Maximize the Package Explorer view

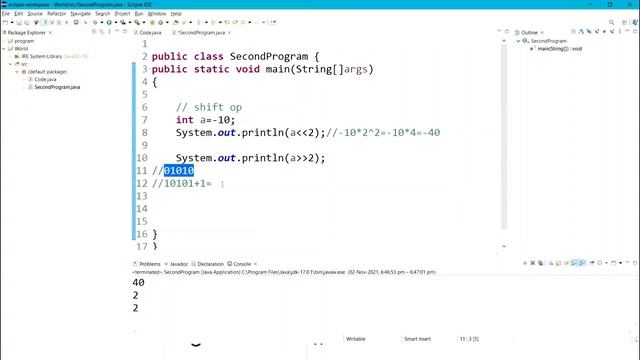125,31
